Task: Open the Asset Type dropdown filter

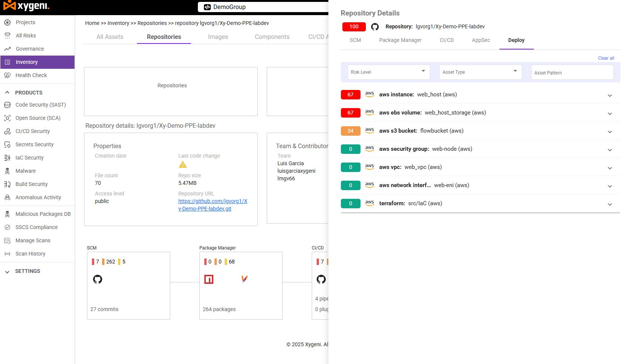Action: 480,72
